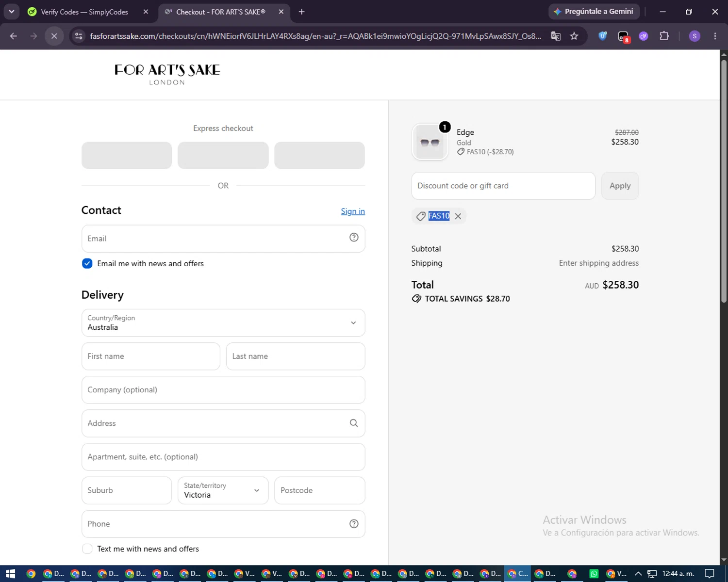The height and width of the screenshot is (582, 728).
Task: Click the browser address bar URL
Action: (315, 36)
